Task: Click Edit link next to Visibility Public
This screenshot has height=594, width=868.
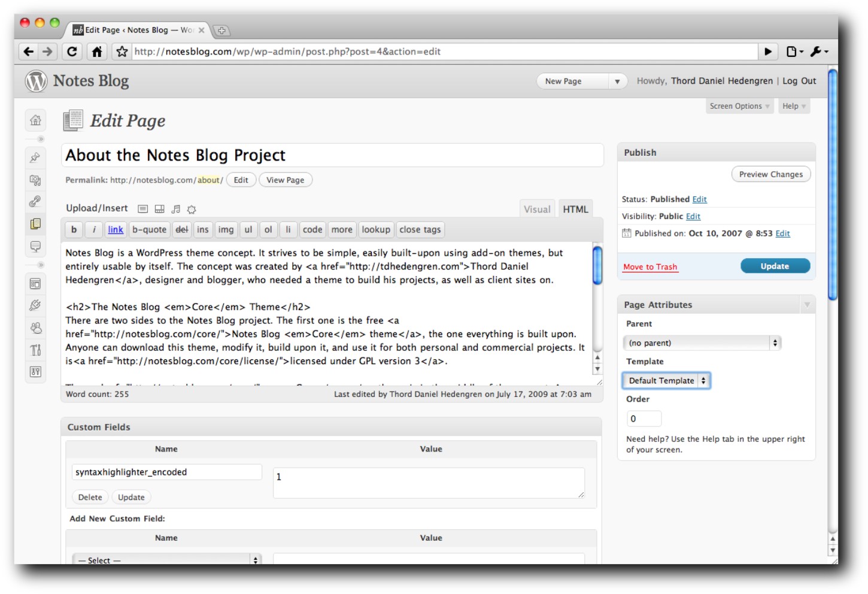Action: click(693, 216)
